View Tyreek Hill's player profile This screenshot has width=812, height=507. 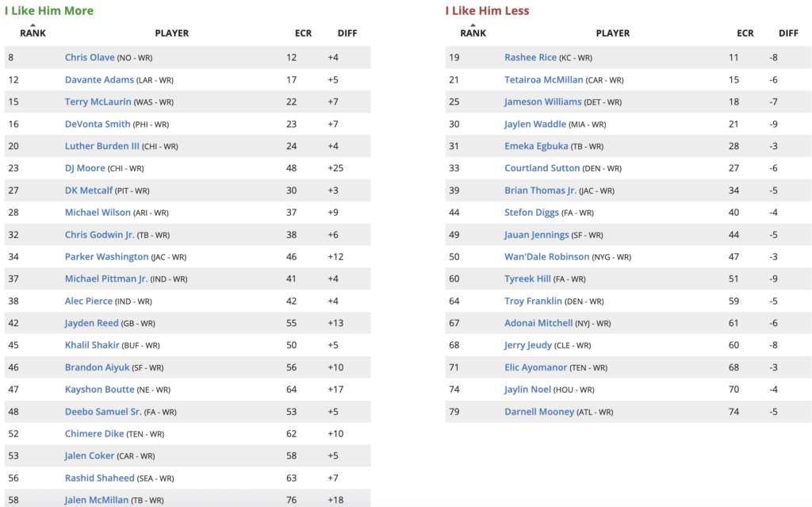click(528, 279)
